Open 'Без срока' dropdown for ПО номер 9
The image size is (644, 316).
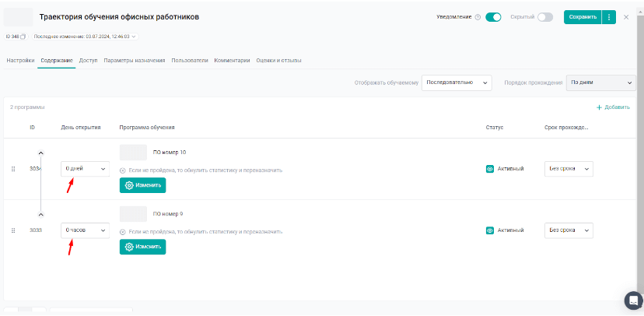click(x=568, y=230)
